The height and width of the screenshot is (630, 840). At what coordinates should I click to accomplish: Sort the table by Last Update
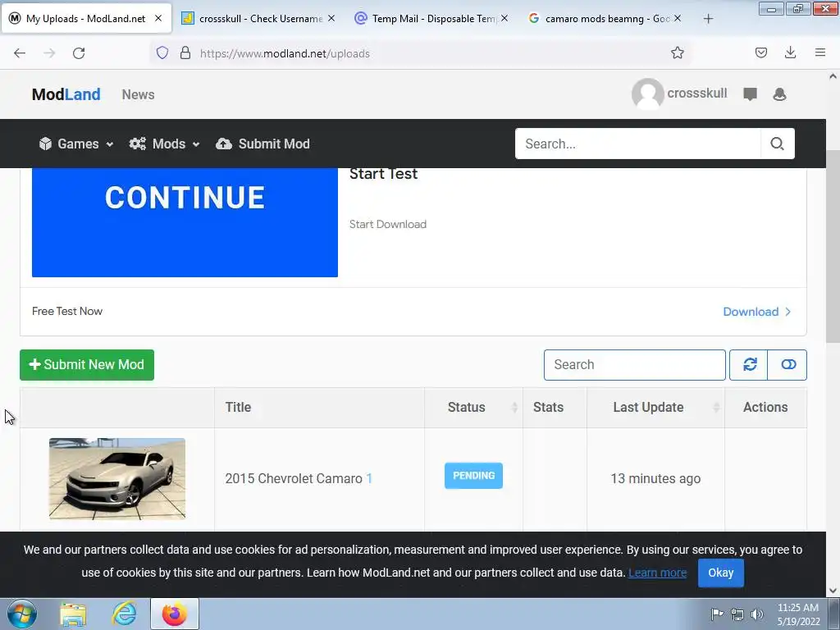[655, 407]
